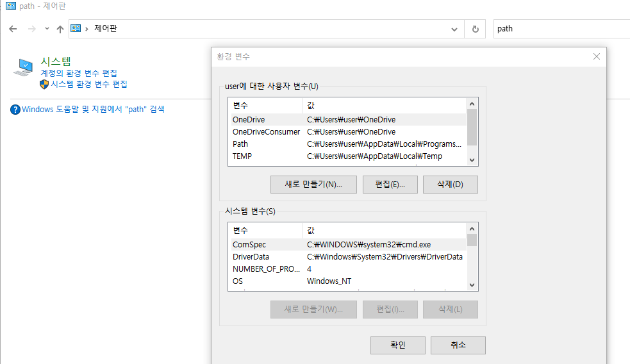The image size is (630, 364).
Task: Click C:\WINDOWS\system32\cmd.exe value
Action: pos(369,245)
